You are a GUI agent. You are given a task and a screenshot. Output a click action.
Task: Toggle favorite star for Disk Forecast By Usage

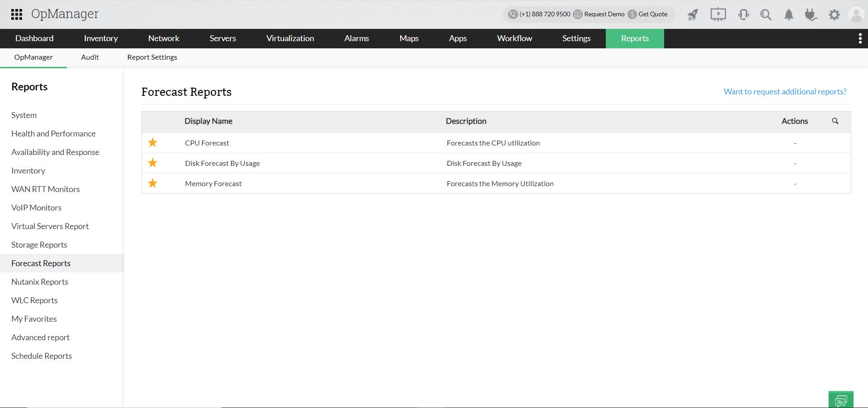tap(153, 163)
